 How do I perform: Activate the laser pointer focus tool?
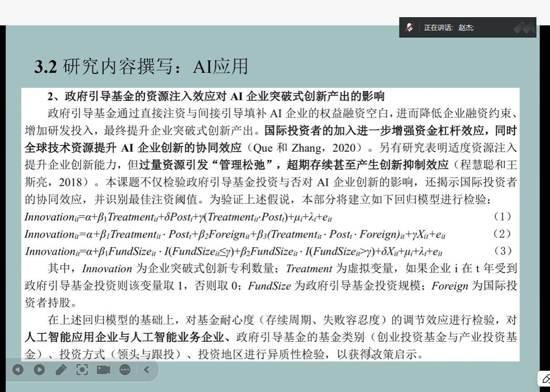[x=82, y=370]
